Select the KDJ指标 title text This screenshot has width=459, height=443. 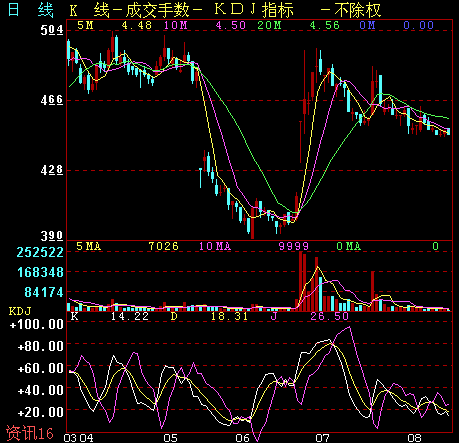254,10
